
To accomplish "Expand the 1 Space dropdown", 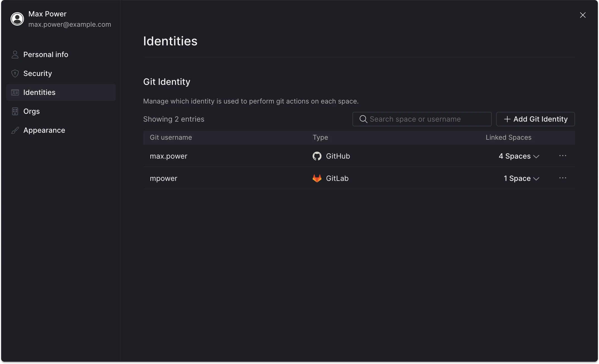I will click(522, 178).
